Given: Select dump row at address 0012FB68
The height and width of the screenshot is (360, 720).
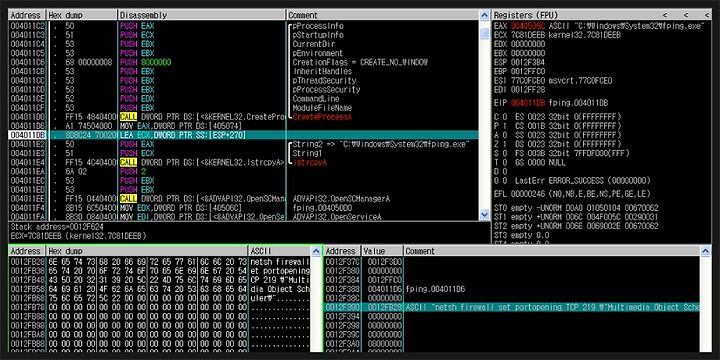Looking at the screenshot, I should (160, 298).
